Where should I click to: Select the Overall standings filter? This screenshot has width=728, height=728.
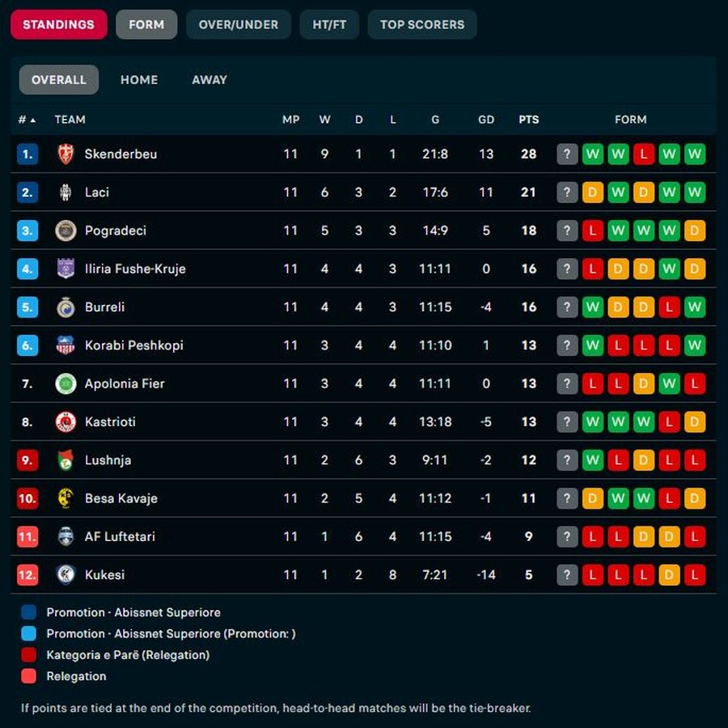click(x=59, y=80)
